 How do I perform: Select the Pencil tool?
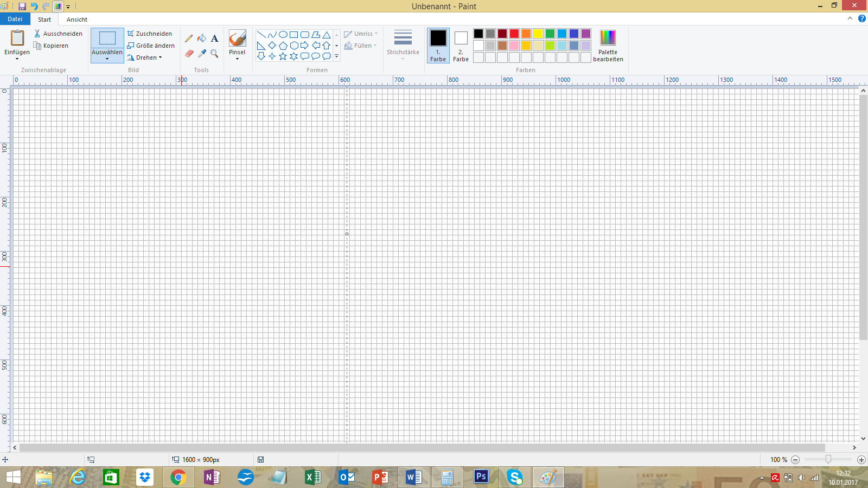[x=189, y=38]
